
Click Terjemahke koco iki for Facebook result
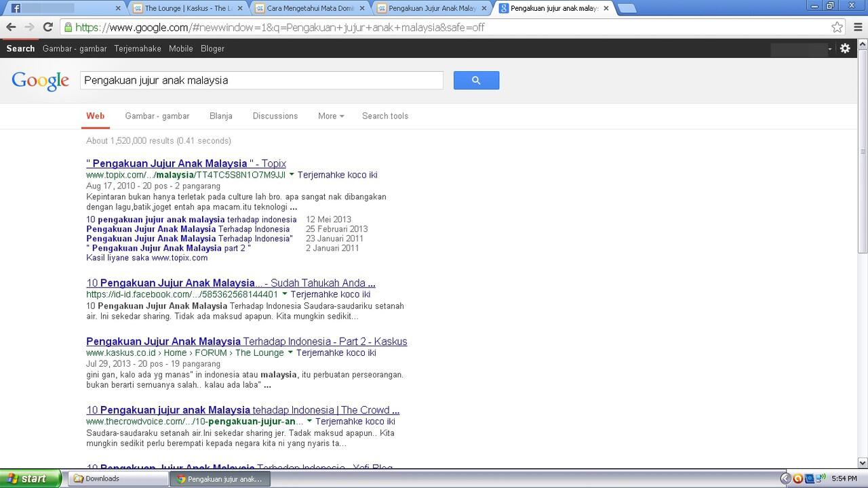point(331,294)
